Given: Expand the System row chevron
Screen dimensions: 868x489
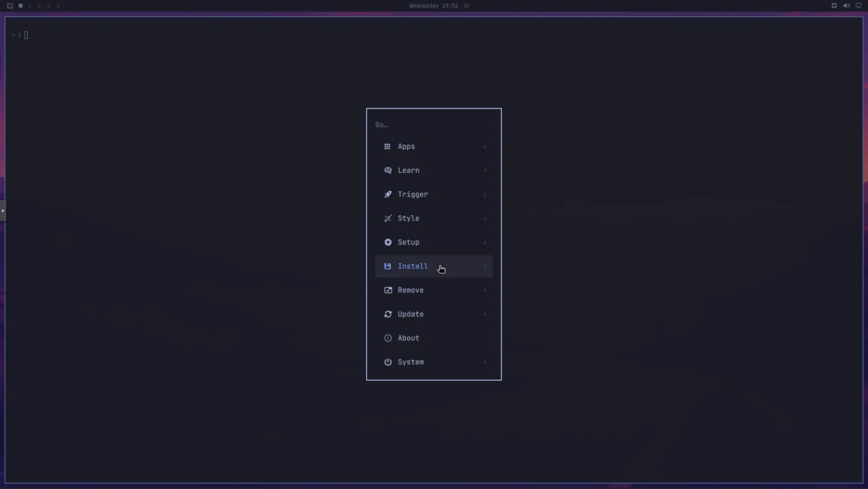Looking at the screenshot, I should pyautogui.click(x=484, y=361).
